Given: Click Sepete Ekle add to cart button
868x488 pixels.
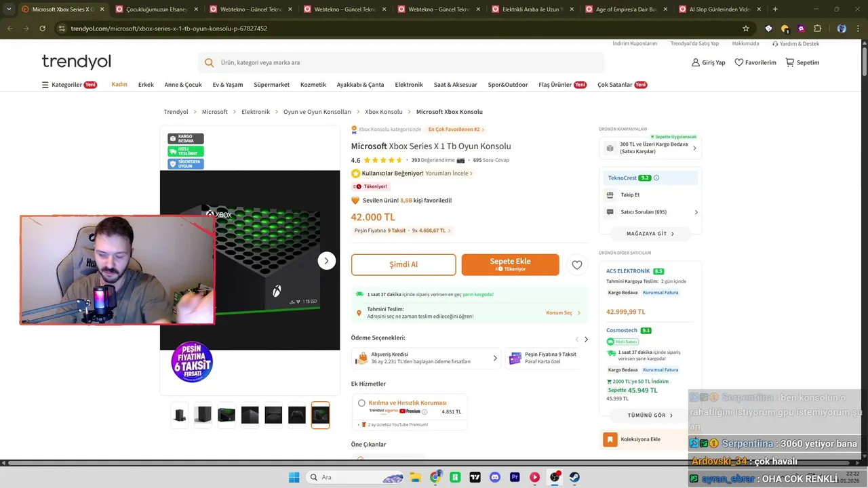Looking at the screenshot, I should 511,264.
